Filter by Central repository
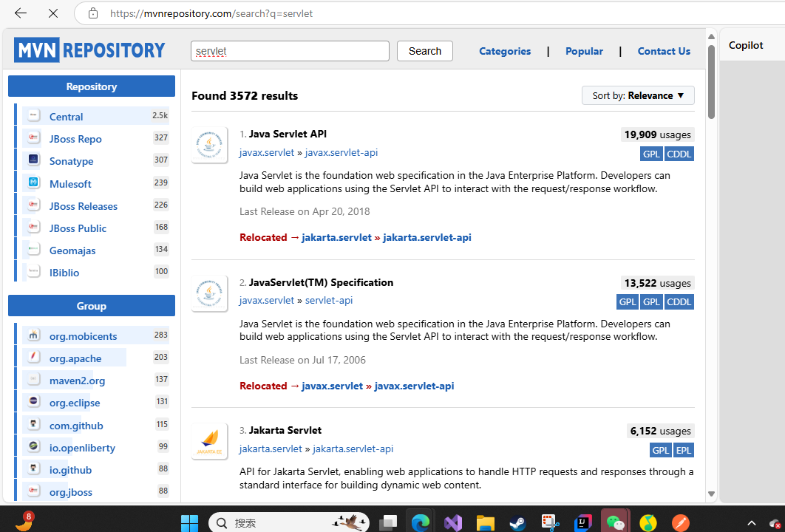785x532 pixels. click(x=66, y=117)
